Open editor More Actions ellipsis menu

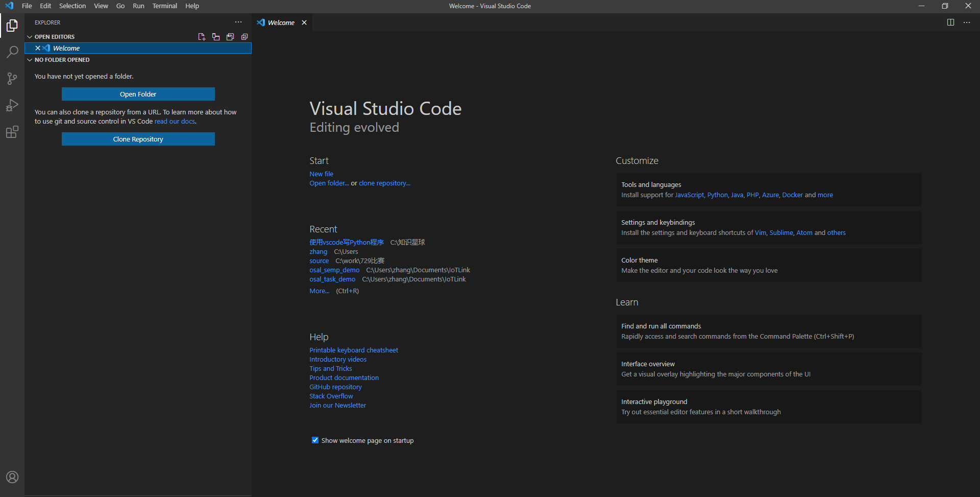967,22
